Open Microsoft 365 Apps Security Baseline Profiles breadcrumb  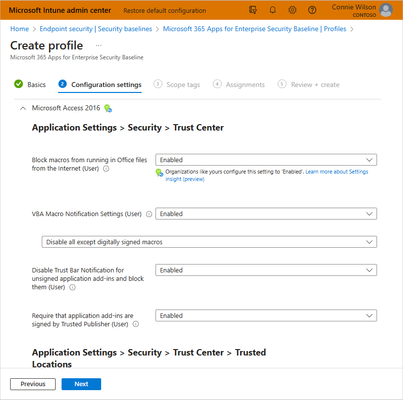[255, 29]
